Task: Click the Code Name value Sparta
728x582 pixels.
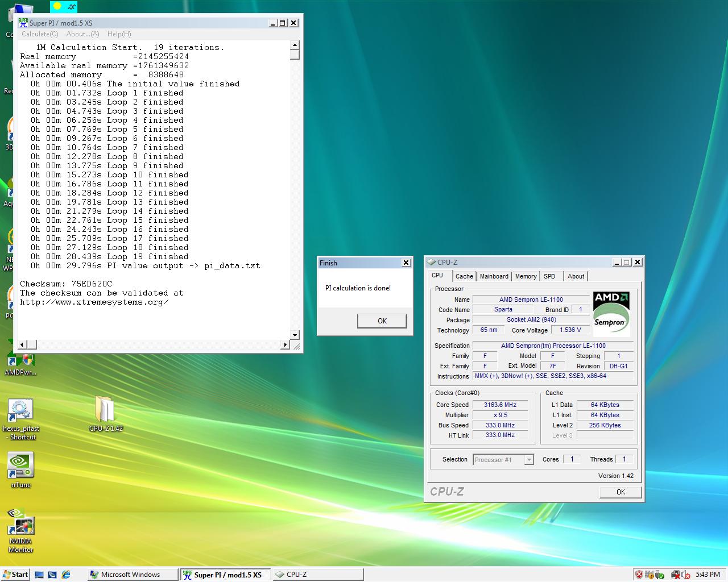Action: (503, 310)
